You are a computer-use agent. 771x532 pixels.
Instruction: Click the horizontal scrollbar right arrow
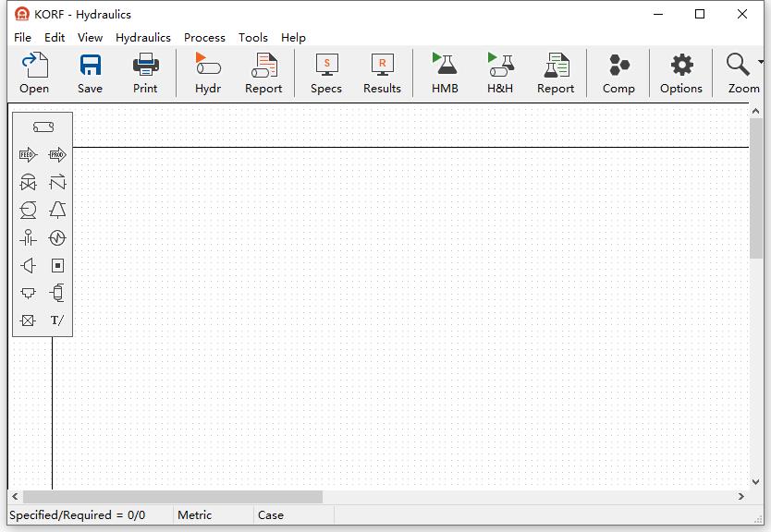[x=741, y=497]
